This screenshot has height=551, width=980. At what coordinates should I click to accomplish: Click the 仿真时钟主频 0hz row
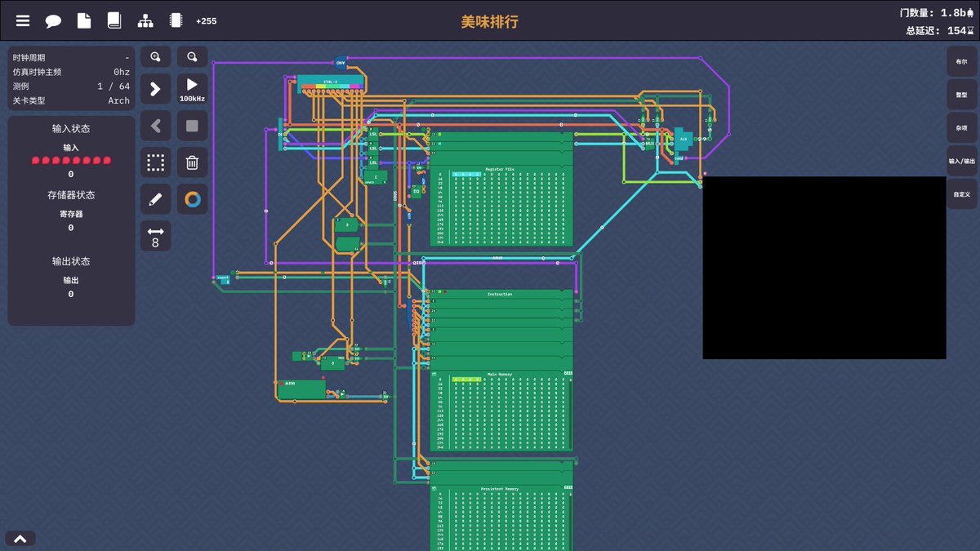71,73
